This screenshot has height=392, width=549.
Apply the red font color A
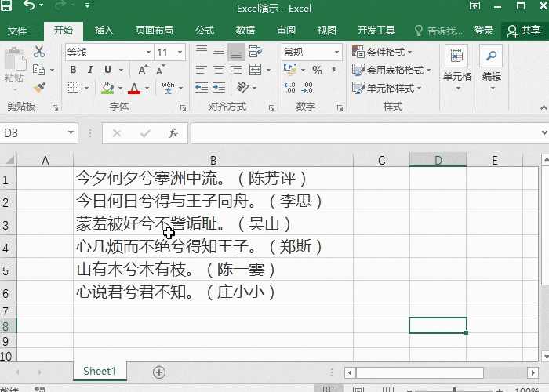[x=134, y=88]
